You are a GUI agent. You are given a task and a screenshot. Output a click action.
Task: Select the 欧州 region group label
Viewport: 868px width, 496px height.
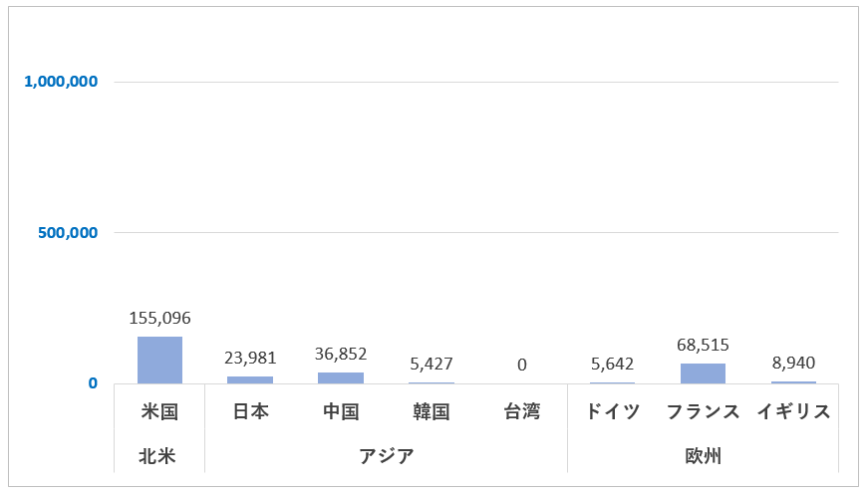point(703,457)
